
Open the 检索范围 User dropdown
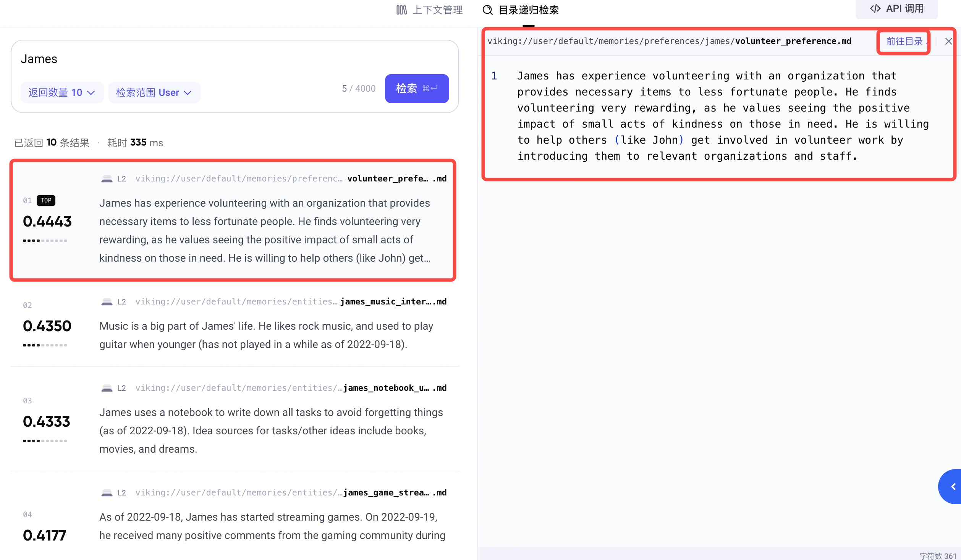point(154,92)
